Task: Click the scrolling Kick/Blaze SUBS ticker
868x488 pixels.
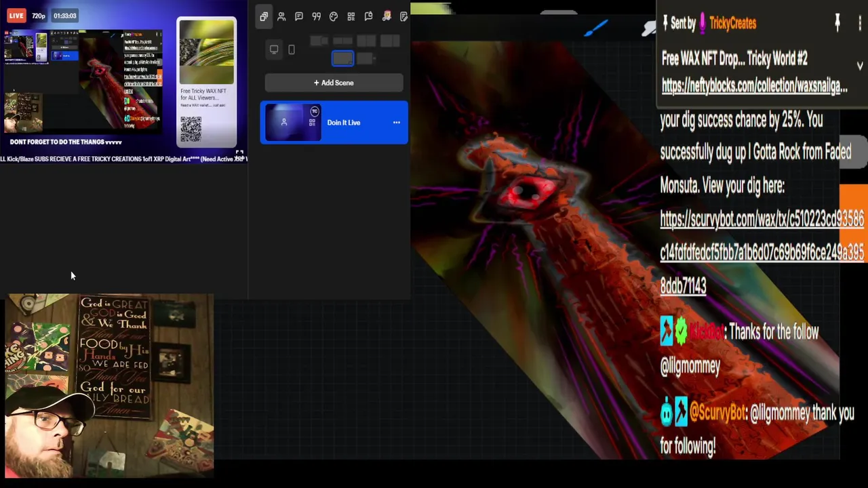Action: coord(123,159)
